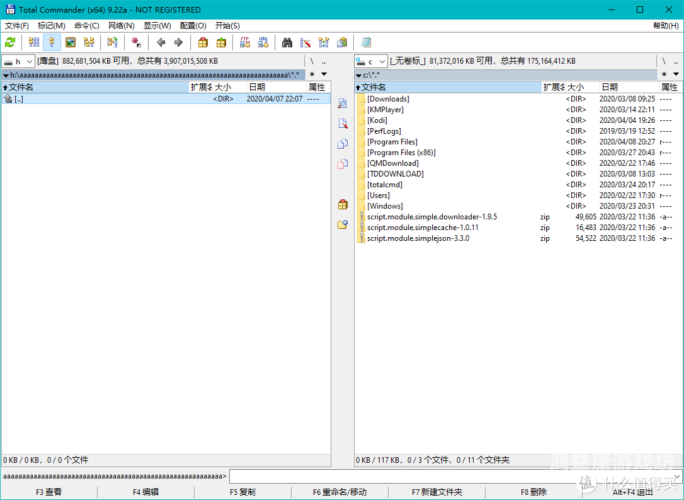This screenshot has height=500, width=684.
Task: Select the [totalcmd] folder row
Action: click(518, 185)
